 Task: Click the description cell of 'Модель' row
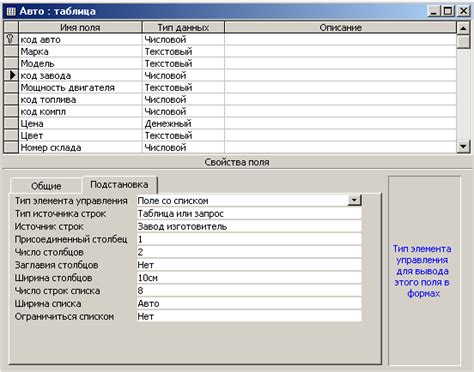coord(340,63)
